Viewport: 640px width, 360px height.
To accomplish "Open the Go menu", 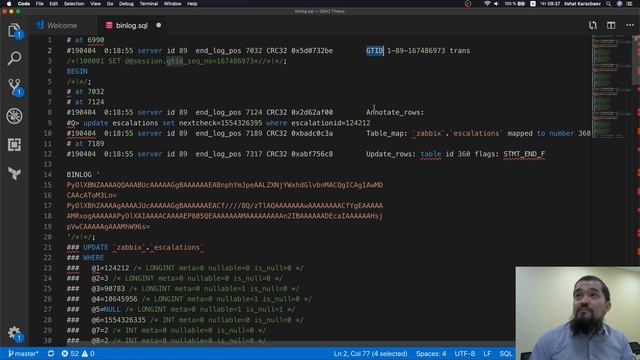I will pos(110,4).
